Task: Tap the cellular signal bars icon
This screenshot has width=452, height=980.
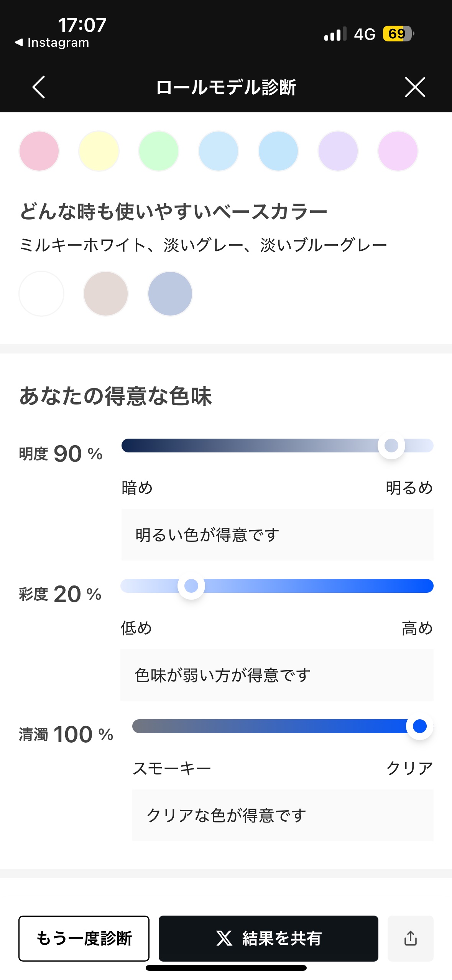Action: (335, 34)
